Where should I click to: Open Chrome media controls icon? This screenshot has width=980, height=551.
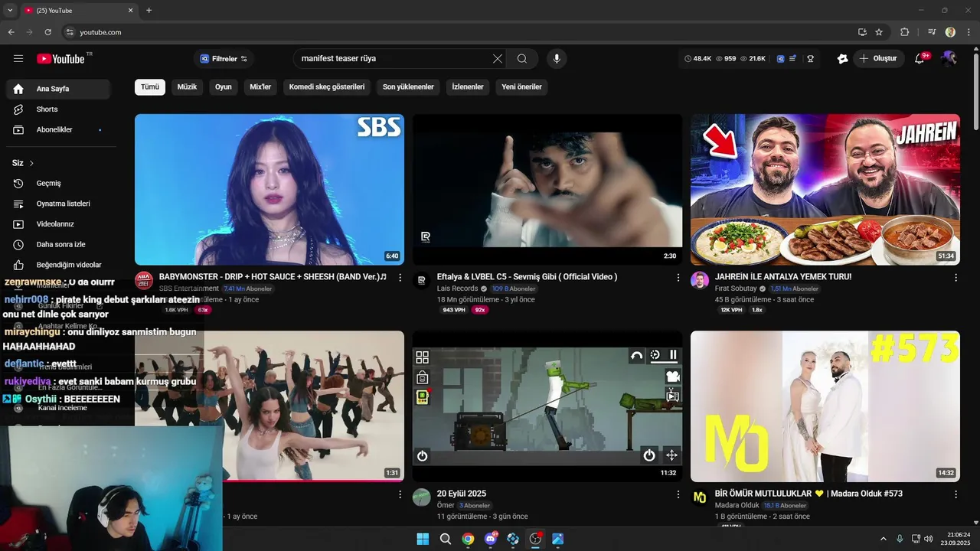(x=932, y=32)
